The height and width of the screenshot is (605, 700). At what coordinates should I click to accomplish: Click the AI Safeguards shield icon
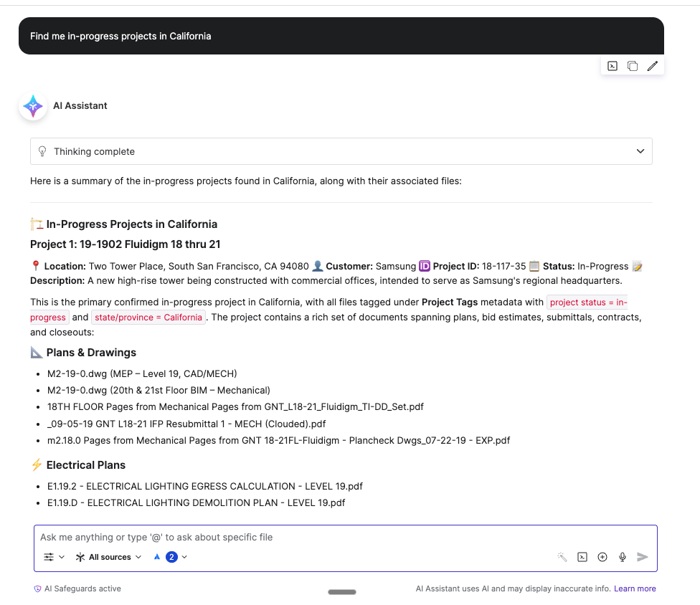point(38,588)
